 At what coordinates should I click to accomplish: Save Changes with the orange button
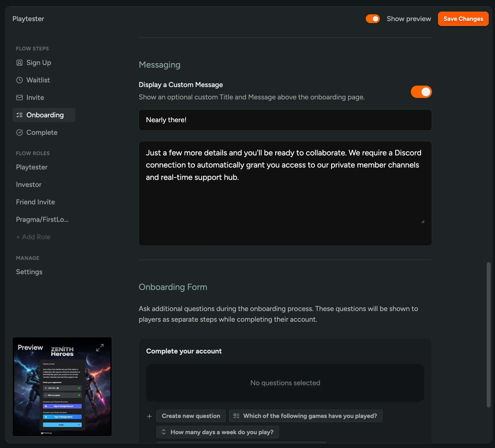tap(463, 19)
